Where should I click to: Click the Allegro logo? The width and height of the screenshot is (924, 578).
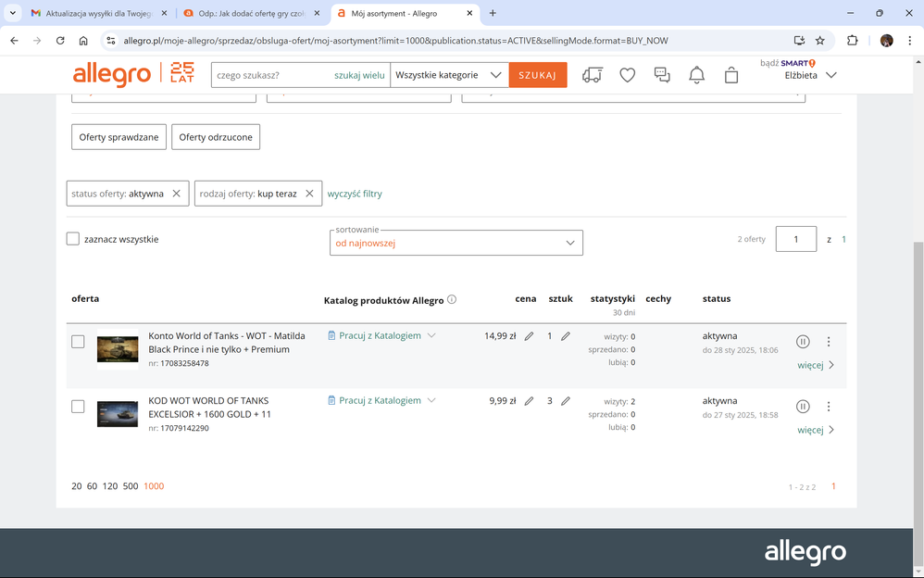pyautogui.click(x=112, y=75)
